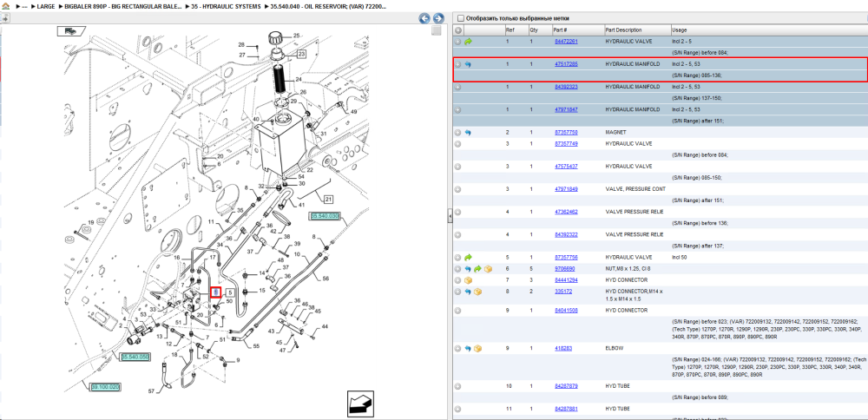Add part 47575437 with its plus icon
The height and width of the screenshot is (420, 868).
pyautogui.click(x=457, y=167)
